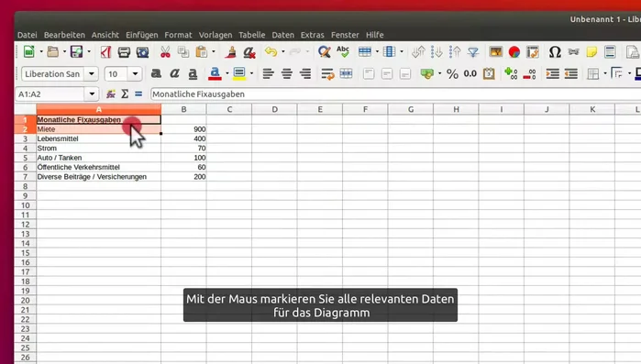Insert comment sticky note icon
Image resolution: width=641 pixels, height=364 pixels.
tap(591, 52)
